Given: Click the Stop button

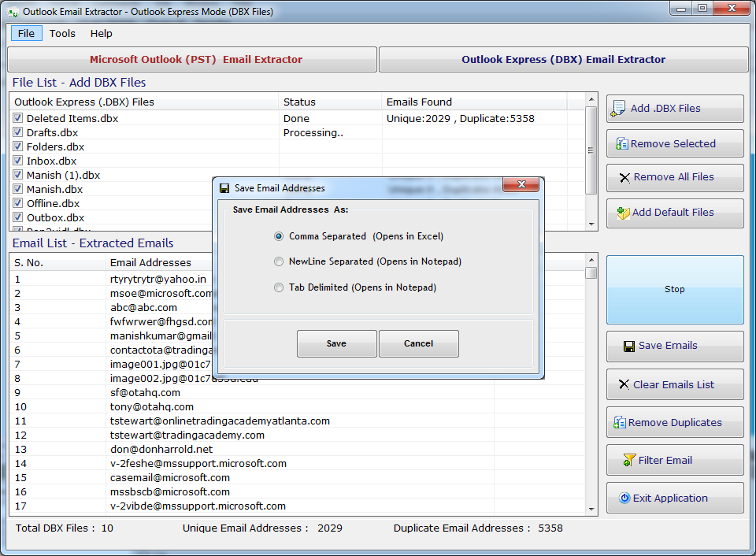Looking at the screenshot, I should coord(675,289).
